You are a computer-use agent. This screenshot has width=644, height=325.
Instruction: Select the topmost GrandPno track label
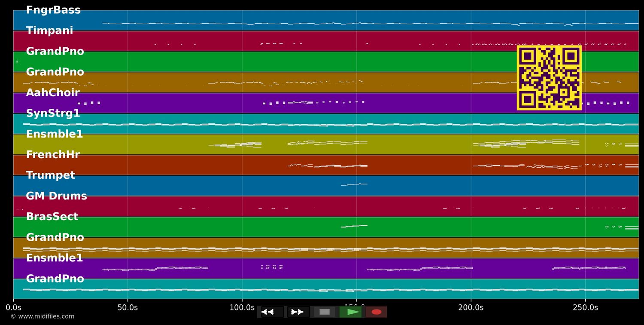pos(55,51)
